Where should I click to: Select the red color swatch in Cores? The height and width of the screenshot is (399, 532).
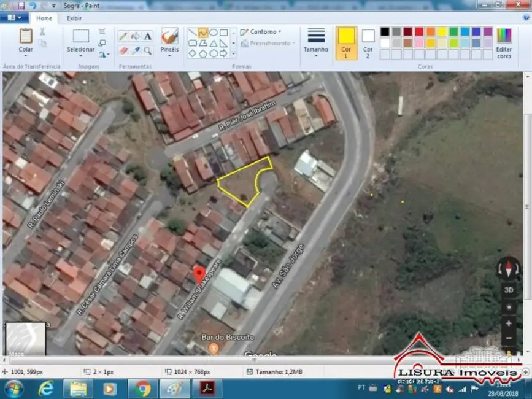(419, 33)
